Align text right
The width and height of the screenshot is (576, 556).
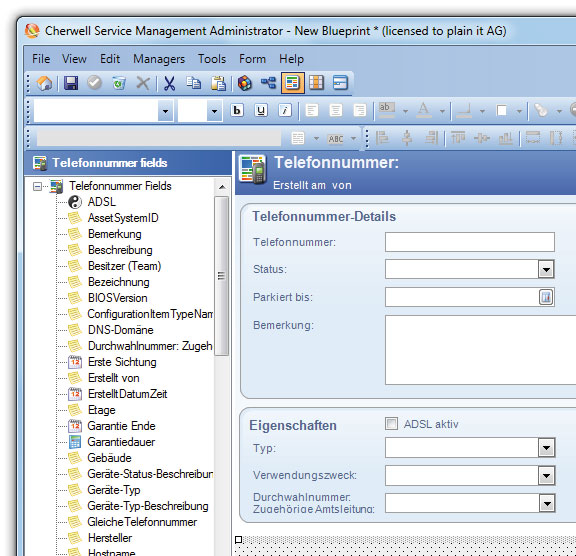click(360, 110)
